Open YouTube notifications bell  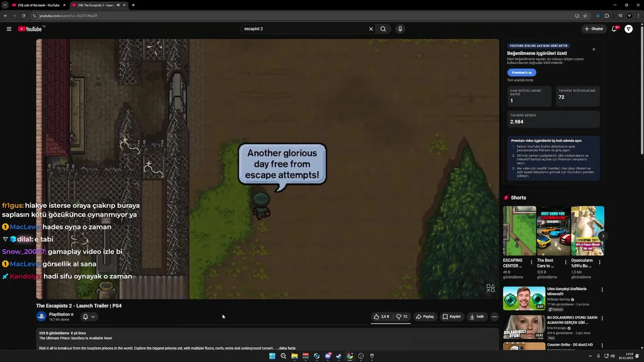point(614,29)
